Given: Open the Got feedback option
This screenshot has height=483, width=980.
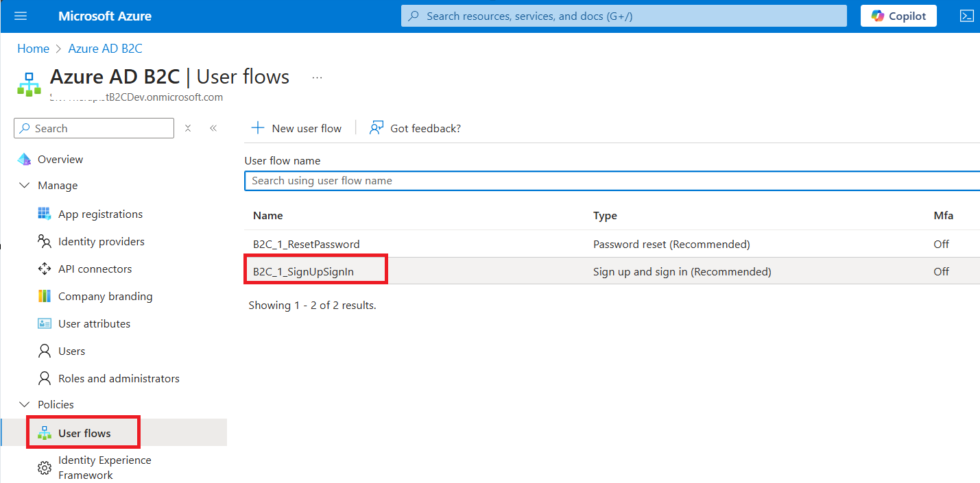Looking at the screenshot, I should [x=415, y=128].
